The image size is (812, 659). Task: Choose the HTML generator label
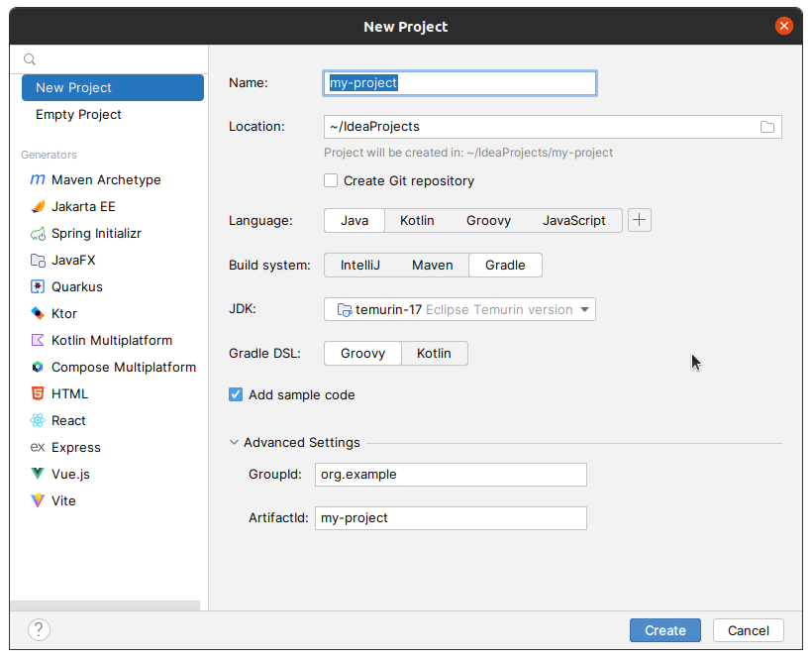(70, 394)
